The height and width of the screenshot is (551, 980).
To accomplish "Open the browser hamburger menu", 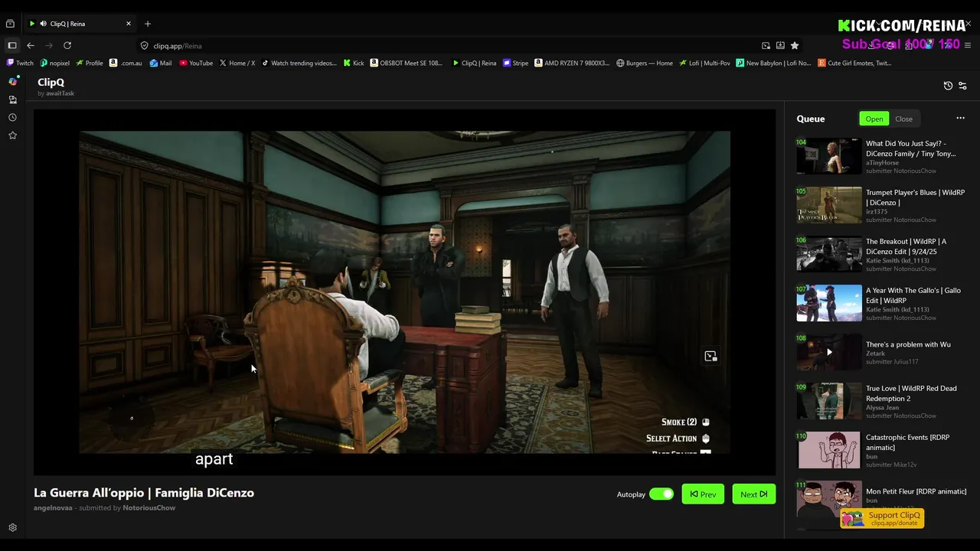I will point(967,46).
